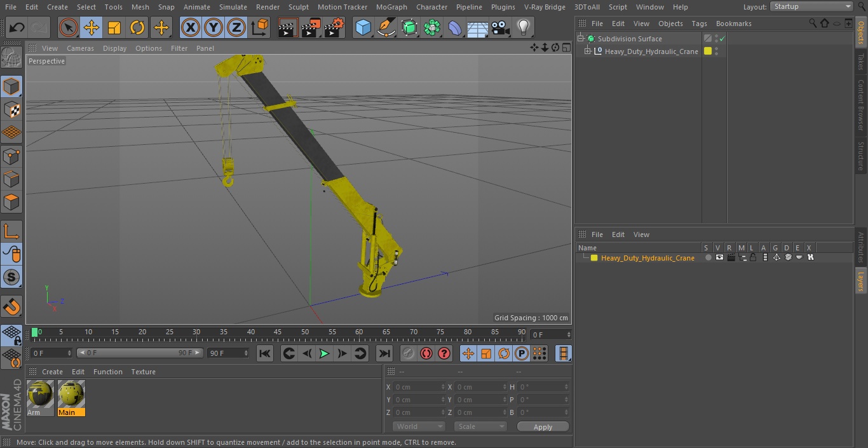Screen dimensions: 868x448
Task: Open the Layers side tab
Action: [861, 281]
